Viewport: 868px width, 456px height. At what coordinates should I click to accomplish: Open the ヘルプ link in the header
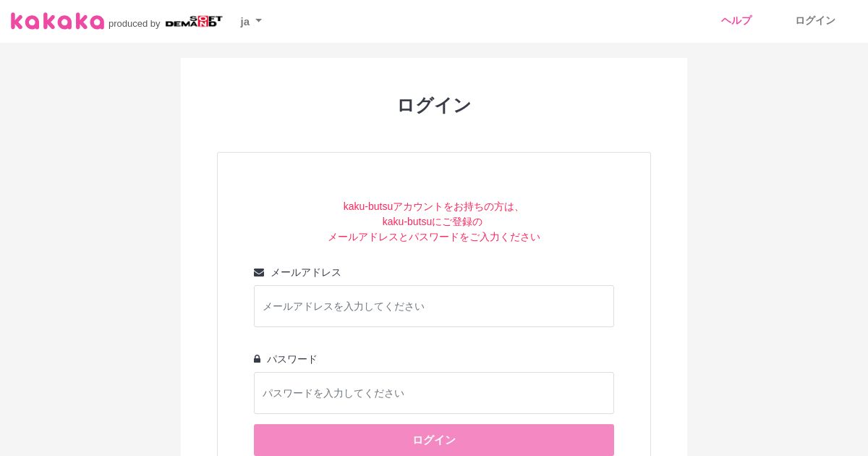(736, 20)
